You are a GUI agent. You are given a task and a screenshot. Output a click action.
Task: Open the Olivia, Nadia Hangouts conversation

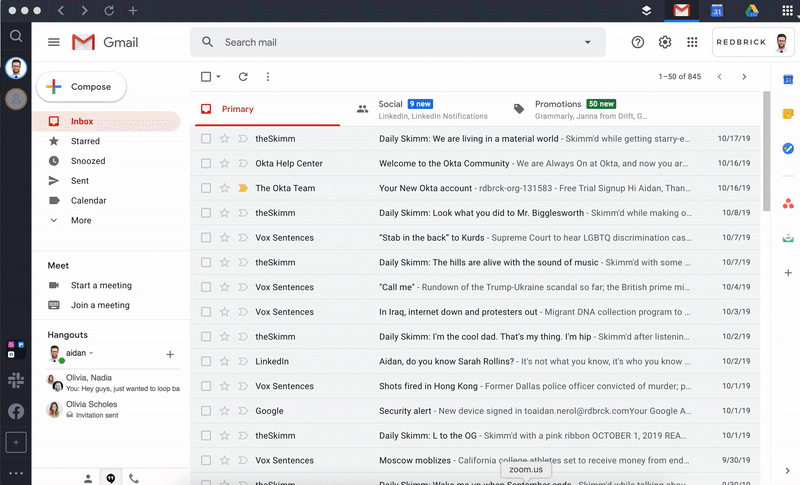[x=113, y=382]
